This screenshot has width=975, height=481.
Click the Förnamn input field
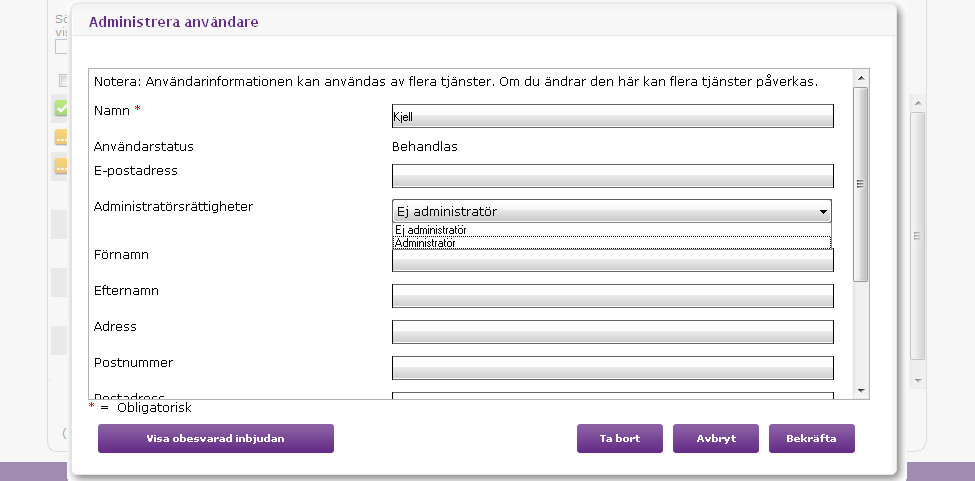pyautogui.click(x=612, y=260)
